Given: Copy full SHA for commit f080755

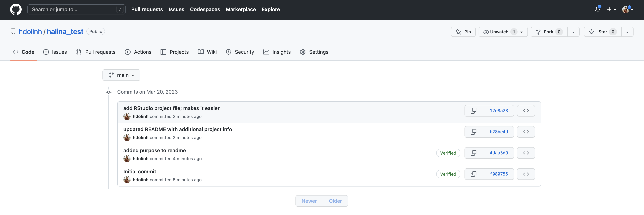Looking at the screenshot, I should tap(474, 174).
